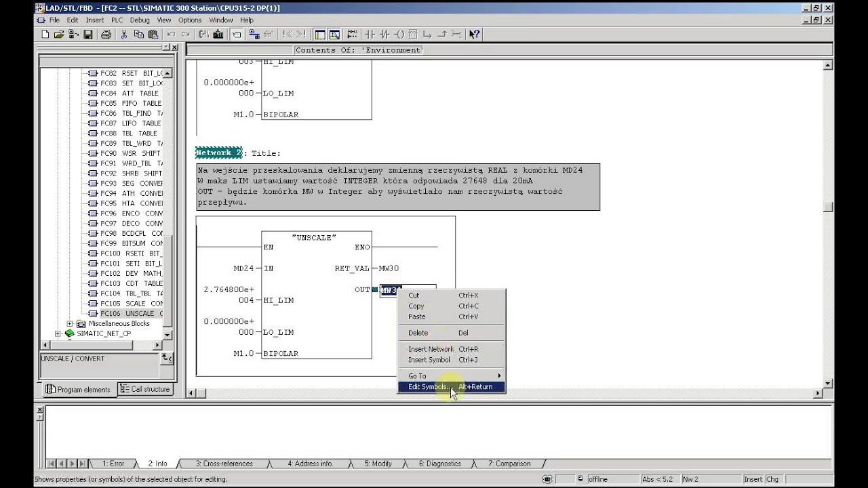Select FC98 BCDCPL in the tree
Viewport: 868px width, 488px height.
click(x=132, y=233)
